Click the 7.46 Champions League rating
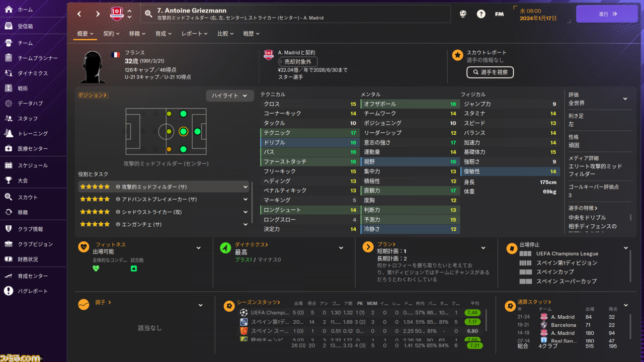644x362 pixels. (x=472, y=312)
